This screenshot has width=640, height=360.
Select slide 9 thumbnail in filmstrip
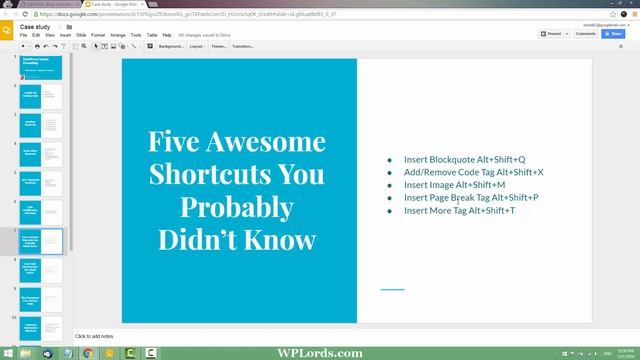coord(41,300)
